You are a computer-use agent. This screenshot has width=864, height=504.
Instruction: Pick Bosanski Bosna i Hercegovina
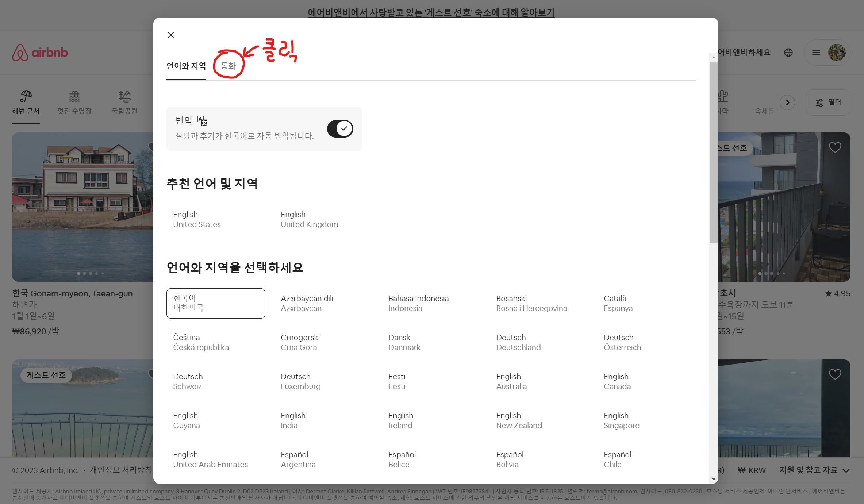pos(539,303)
